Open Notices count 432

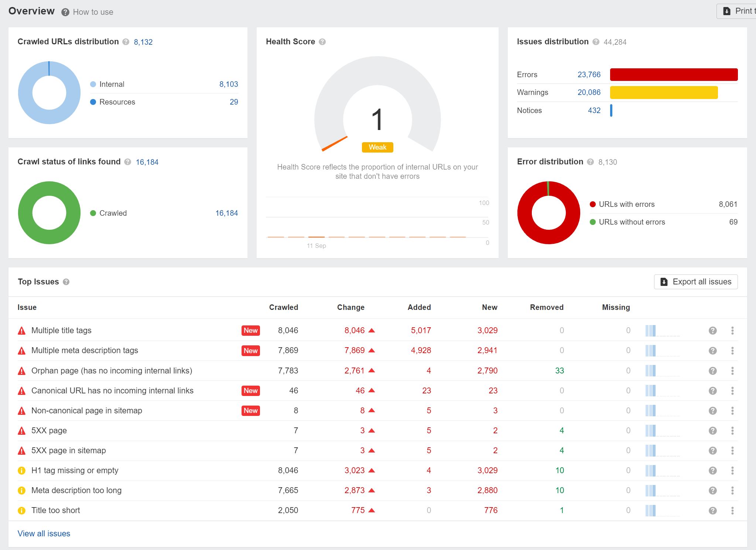pyautogui.click(x=594, y=110)
